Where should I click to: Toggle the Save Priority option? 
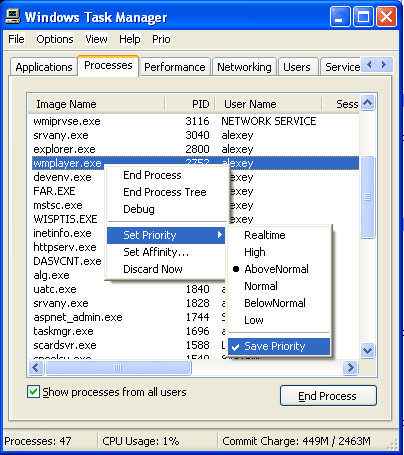point(279,346)
